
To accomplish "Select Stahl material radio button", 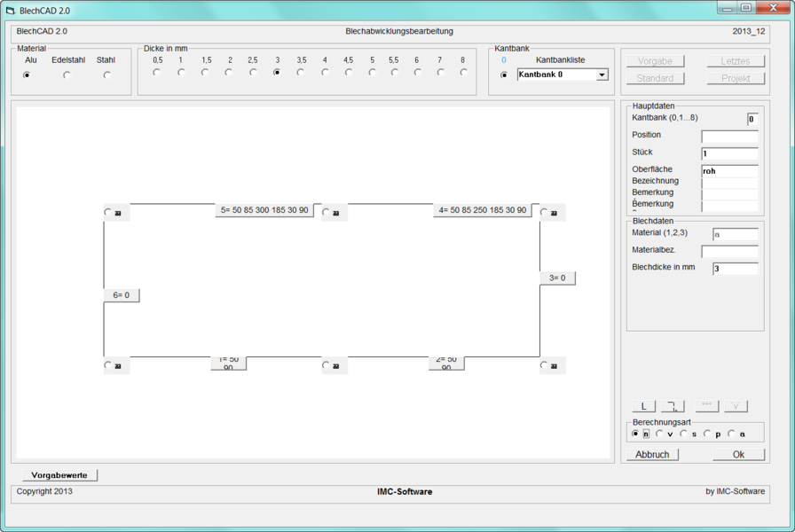I will 106,75.
